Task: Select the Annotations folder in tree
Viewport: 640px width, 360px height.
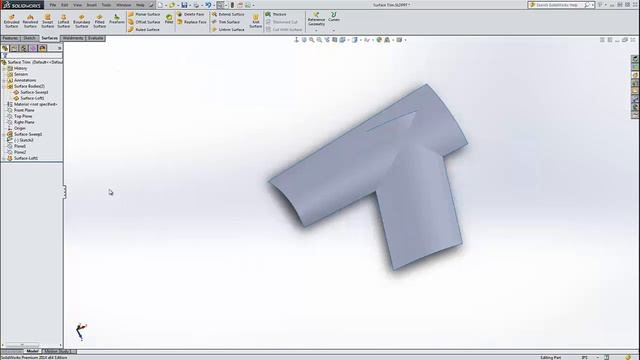Action: click(x=25, y=80)
